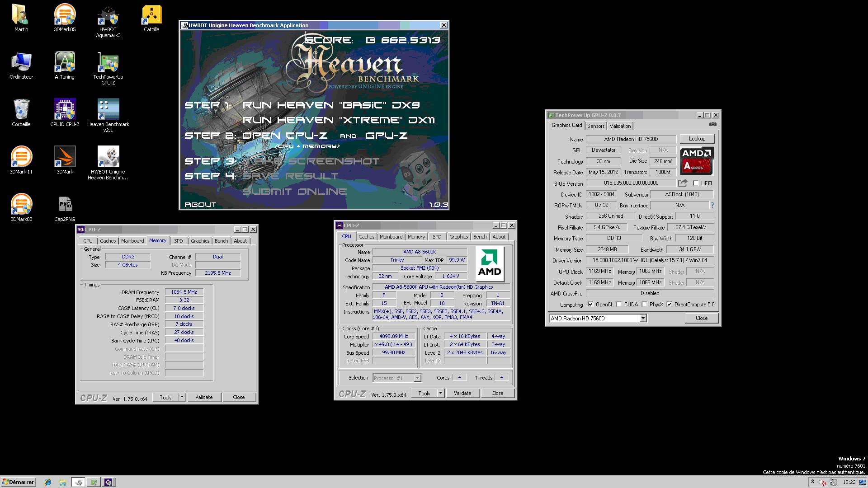Click Tools button in left CPU-Z window
This screenshot has width=868, height=488.
[x=165, y=397]
